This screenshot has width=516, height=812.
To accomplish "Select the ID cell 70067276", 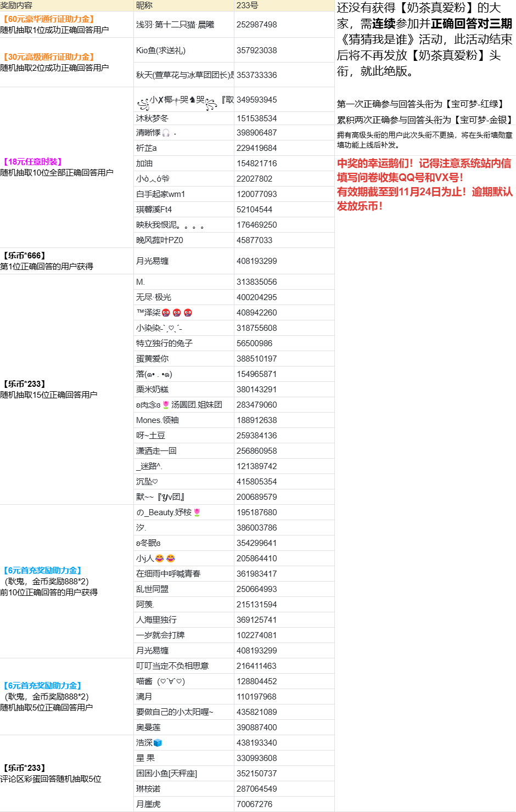I will coord(255,804).
